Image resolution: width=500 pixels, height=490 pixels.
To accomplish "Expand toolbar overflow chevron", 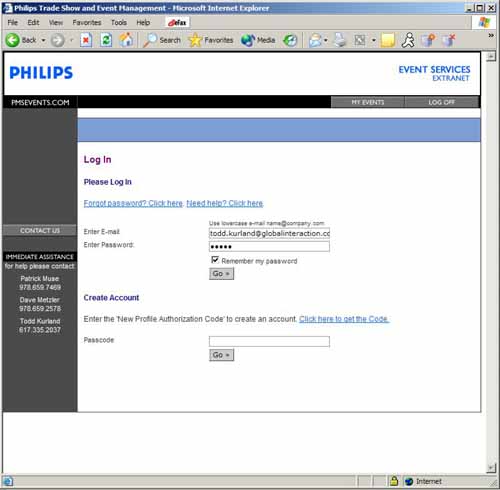I will [491, 35].
